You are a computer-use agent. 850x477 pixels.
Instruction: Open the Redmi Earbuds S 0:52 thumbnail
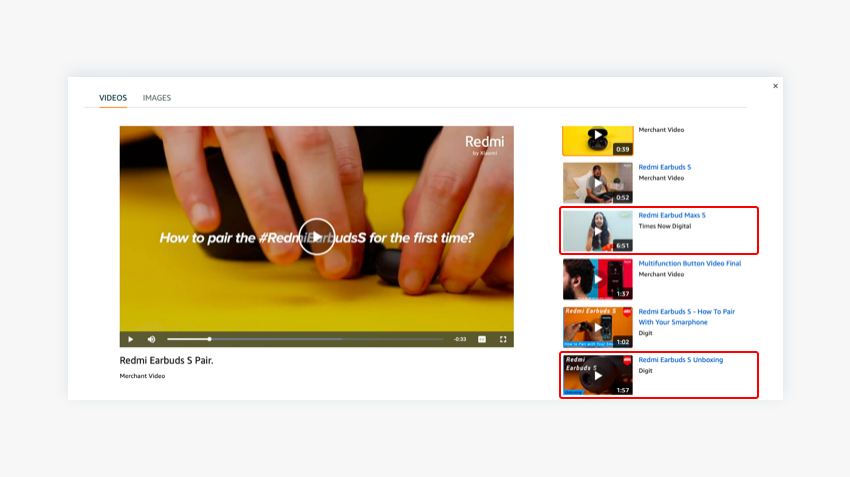(597, 183)
